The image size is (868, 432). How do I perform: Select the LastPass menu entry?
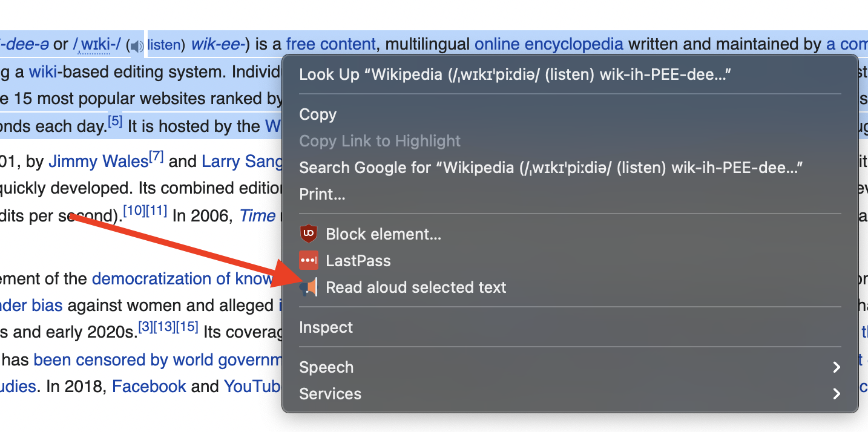[x=570, y=261]
